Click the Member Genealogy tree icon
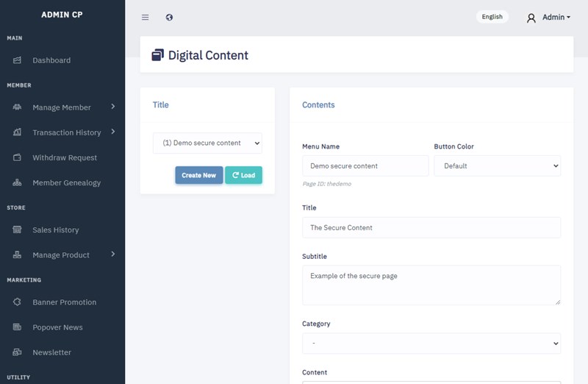This screenshot has height=384, width=588. [17, 182]
